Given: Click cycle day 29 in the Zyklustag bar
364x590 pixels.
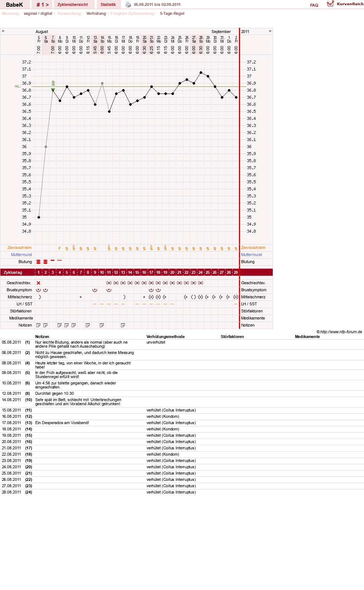Looking at the screenshot, I should 236,273.
